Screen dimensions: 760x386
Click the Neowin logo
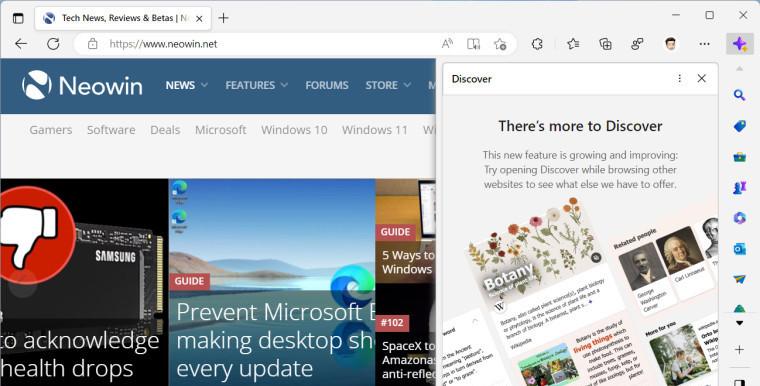[82, 85]
